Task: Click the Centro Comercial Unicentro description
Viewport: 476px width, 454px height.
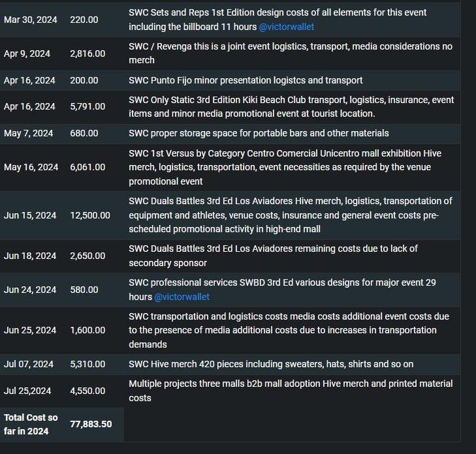Action: click(x=285, y=167)
